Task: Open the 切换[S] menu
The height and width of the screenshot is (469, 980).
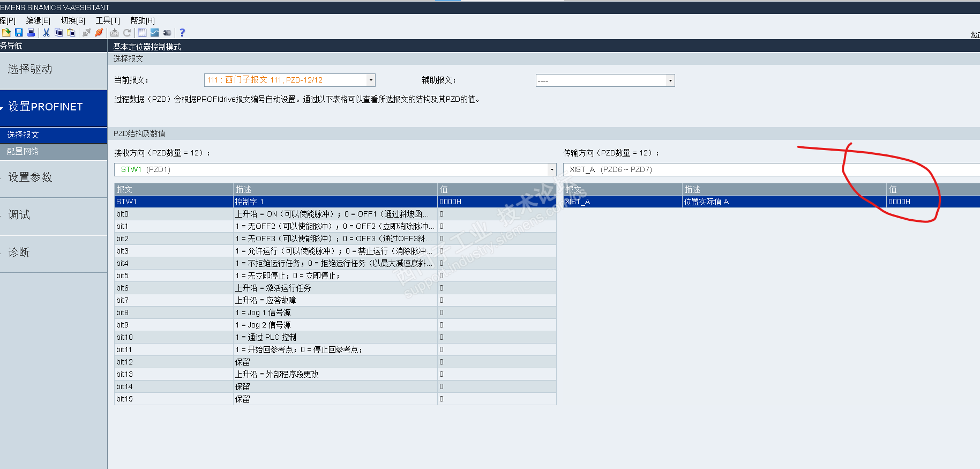Action: (x=73, y=20)
